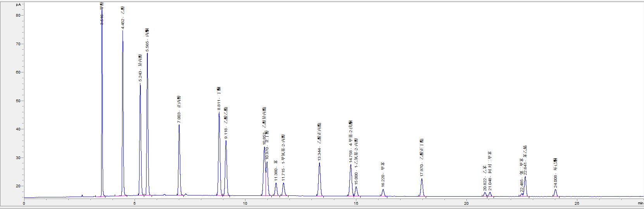Click the min unit label on x-axis
The width and height of the screenshot is (644, 209).
pyautogui.click(x=639, y=203)
